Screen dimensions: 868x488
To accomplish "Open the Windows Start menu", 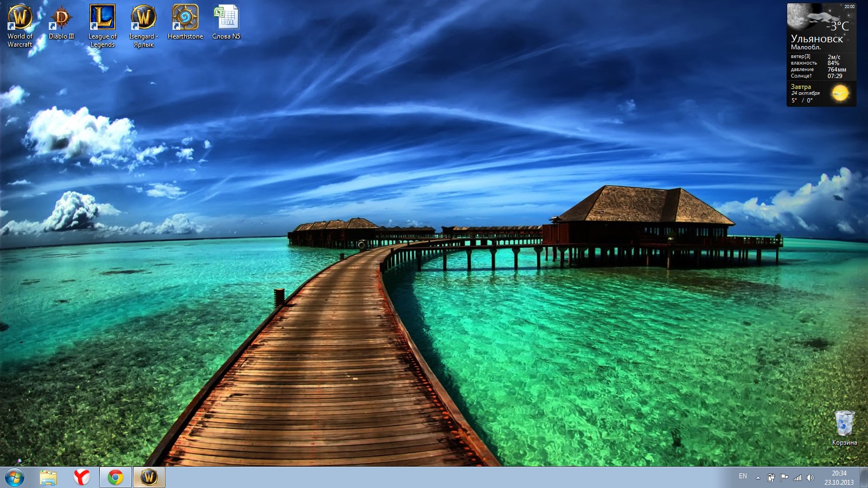I will [15, 478].
